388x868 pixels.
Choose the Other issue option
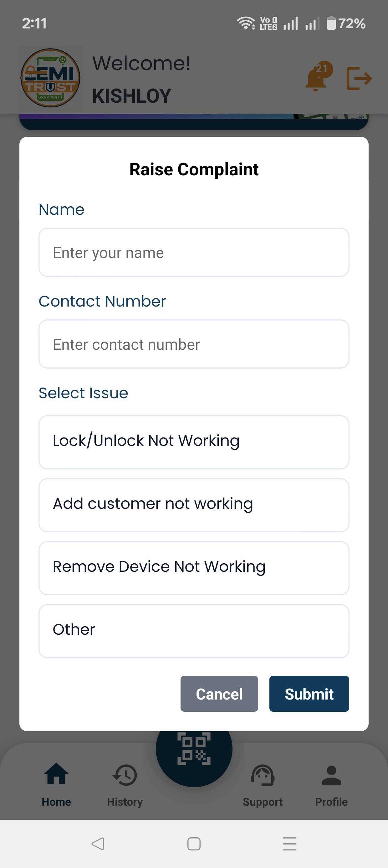click(x=194, y=630)
